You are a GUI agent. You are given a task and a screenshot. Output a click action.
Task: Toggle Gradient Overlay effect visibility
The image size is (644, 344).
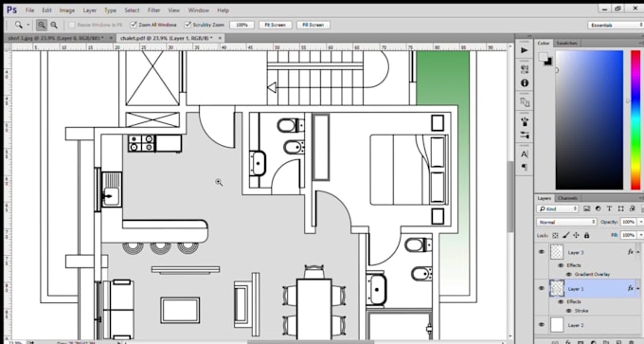tap(569, 274)
